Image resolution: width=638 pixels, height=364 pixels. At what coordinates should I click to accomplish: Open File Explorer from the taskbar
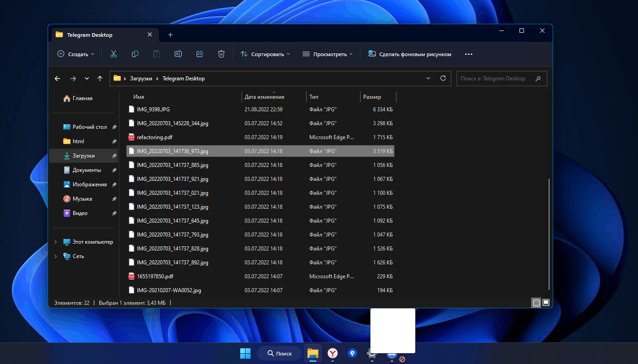point(313,353)
